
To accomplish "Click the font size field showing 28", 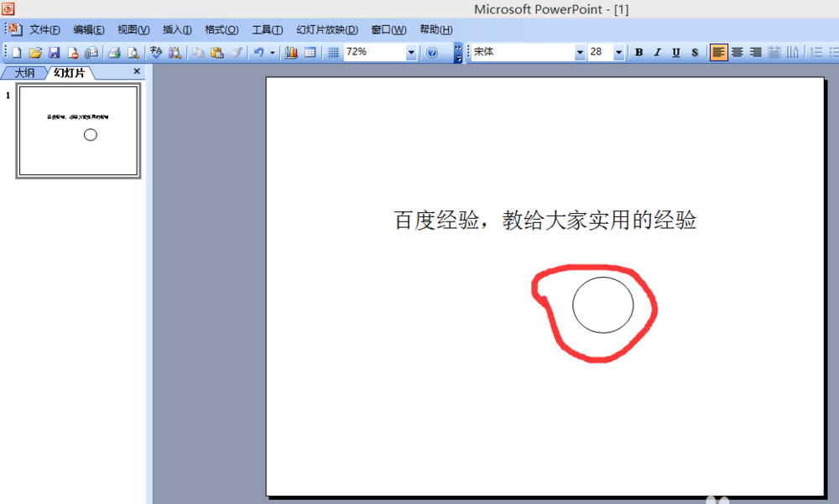I will (x=601, y=53).
